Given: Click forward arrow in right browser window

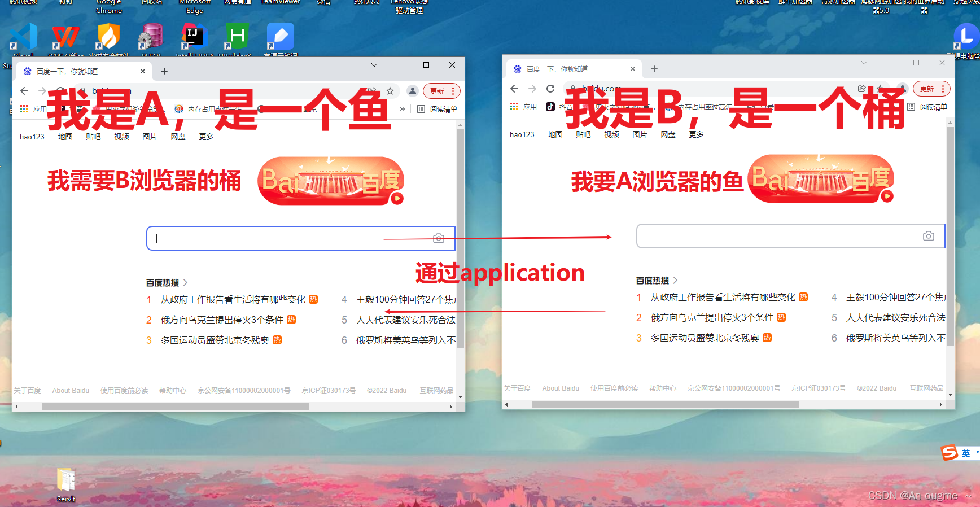Looking at the screenshot, I should (532, 89).
